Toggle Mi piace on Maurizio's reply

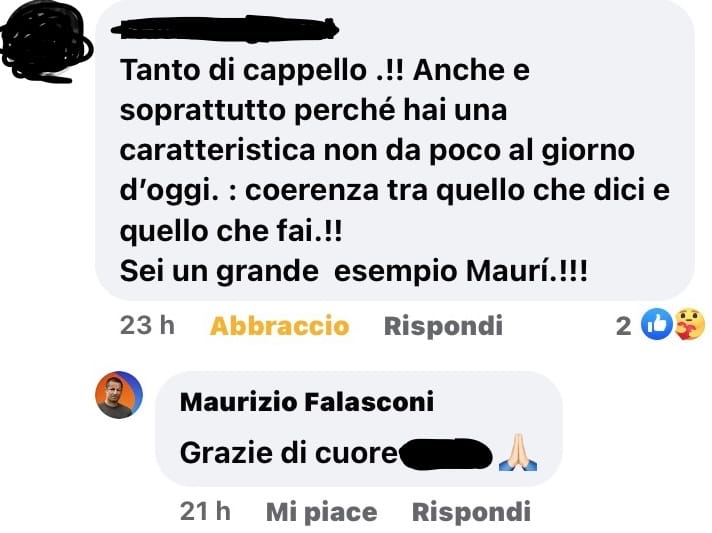coord(321,512)
